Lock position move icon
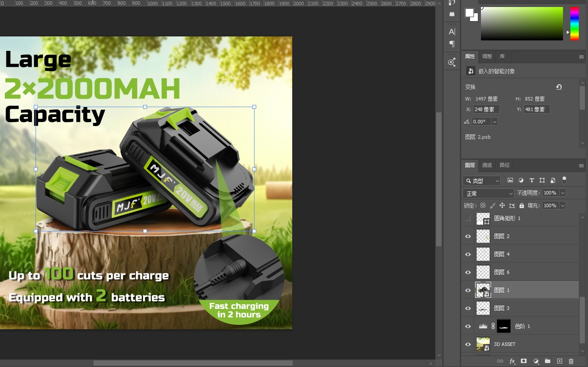The height and width of the screenshot is (367, 588). point(502,205)
